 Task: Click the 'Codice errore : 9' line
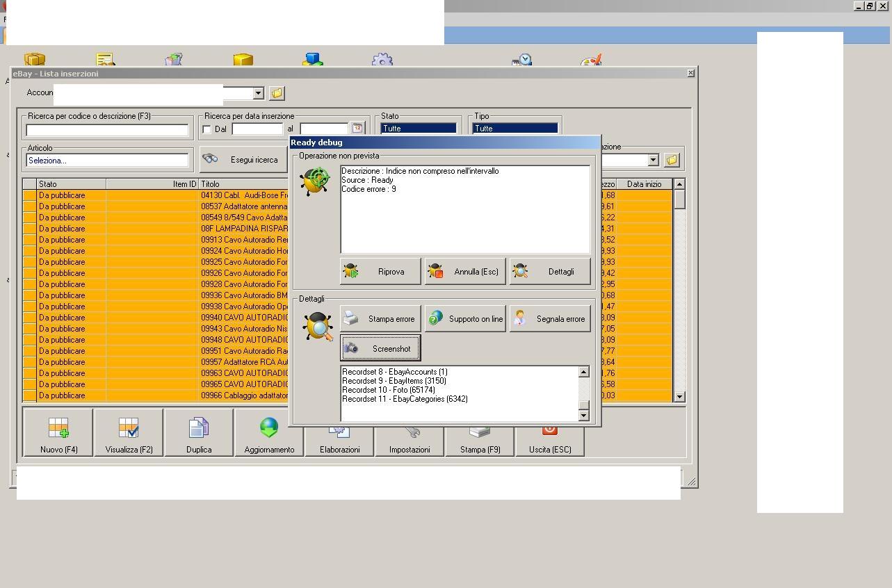[368, 189]
